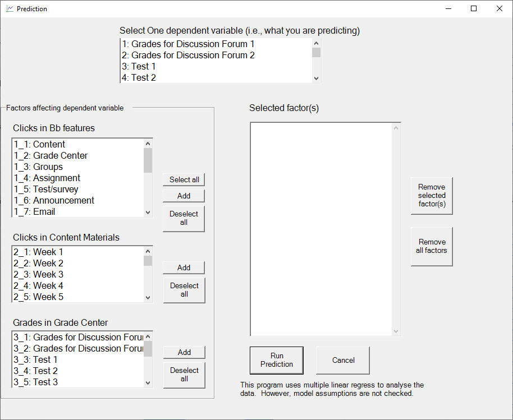Click the Grade Center list scrollbar thumb
Viewport: 513px width, 420px height.
[148, 349]
